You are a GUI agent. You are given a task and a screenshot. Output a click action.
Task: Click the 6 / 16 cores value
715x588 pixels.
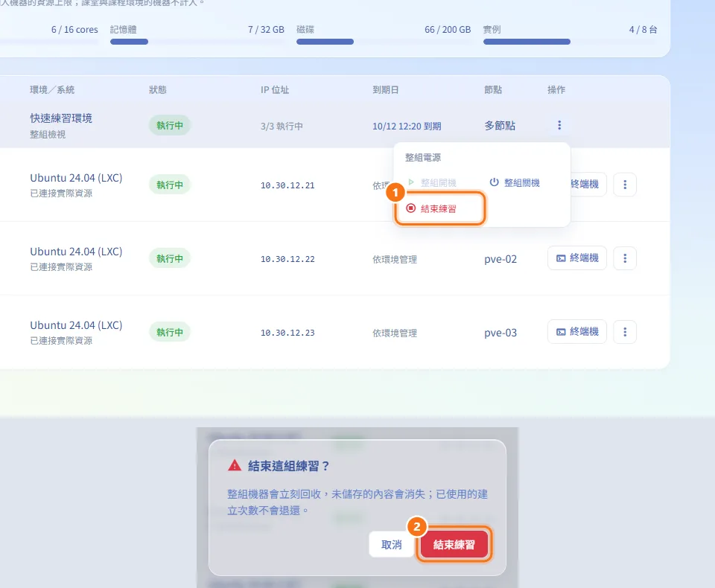[x=74, y=30]
